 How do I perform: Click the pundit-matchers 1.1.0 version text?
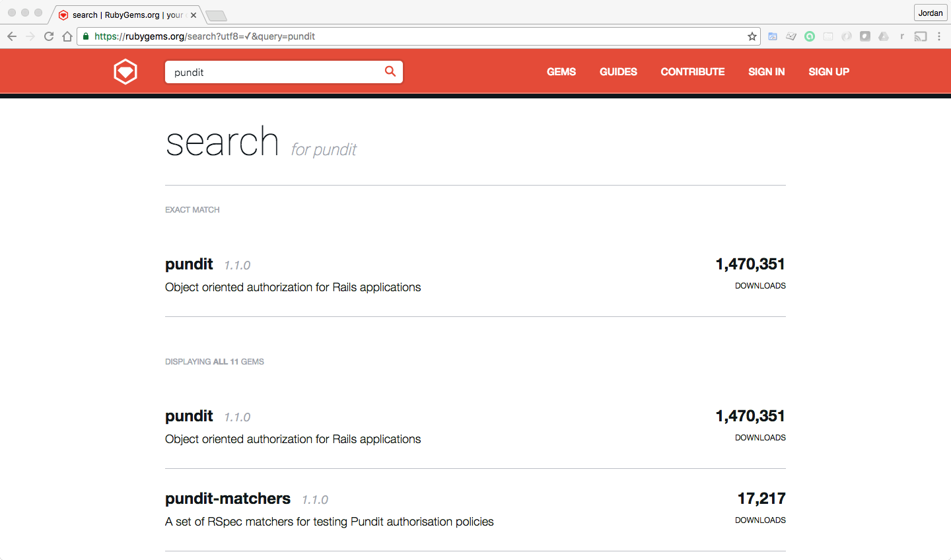(x=315, y=500)
